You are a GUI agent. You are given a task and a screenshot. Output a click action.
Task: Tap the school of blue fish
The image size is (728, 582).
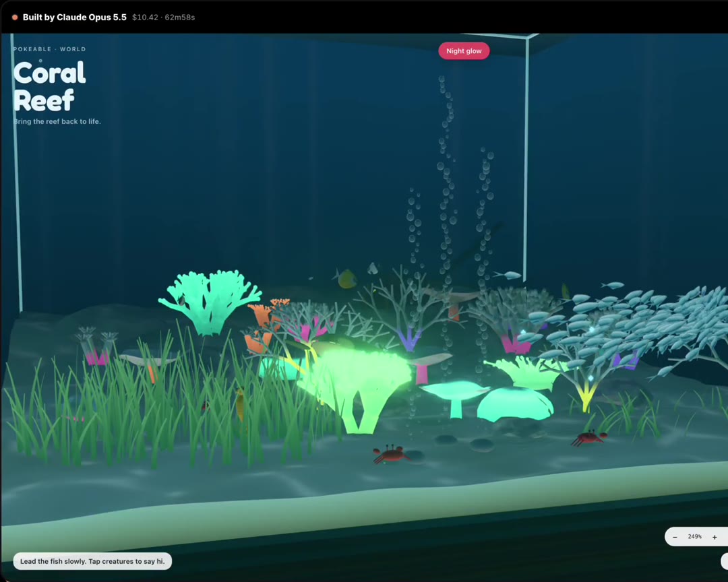tap(650, 320)
